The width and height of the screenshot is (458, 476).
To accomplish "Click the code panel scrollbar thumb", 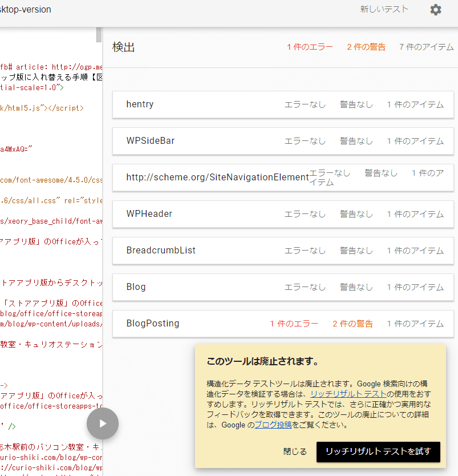I will coord(99,35).
